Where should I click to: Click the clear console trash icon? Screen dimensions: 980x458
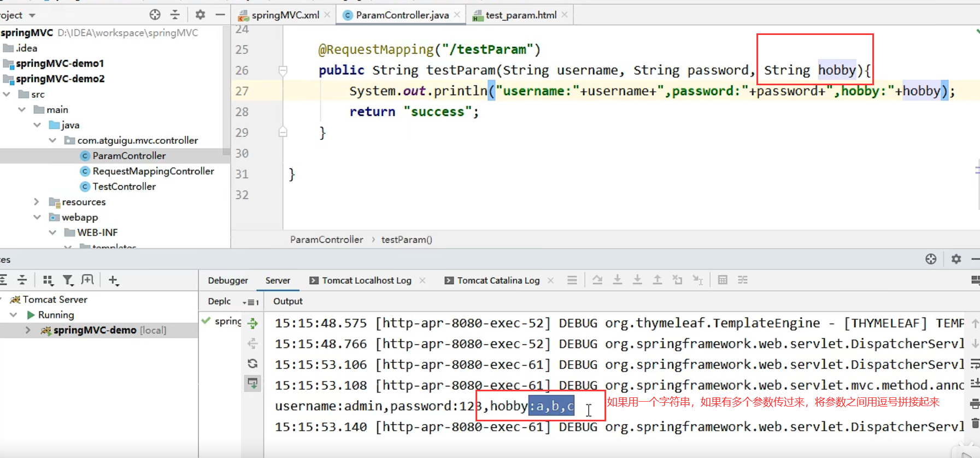point(975,423)
